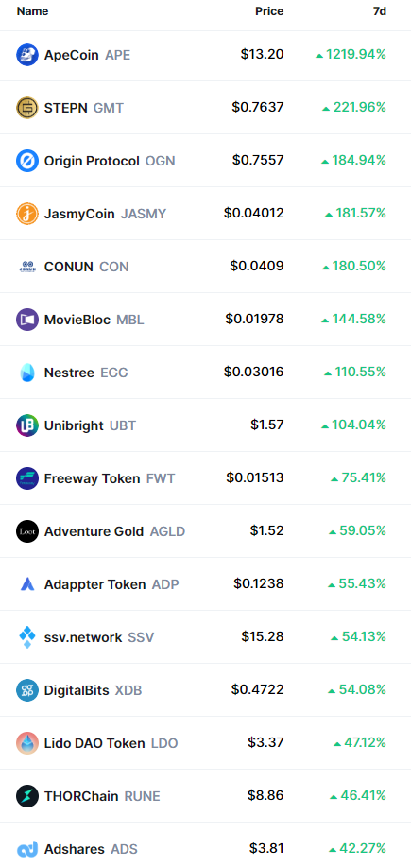
Task: Open the Unibright UBT icon
Action: [x=27, y=425]
